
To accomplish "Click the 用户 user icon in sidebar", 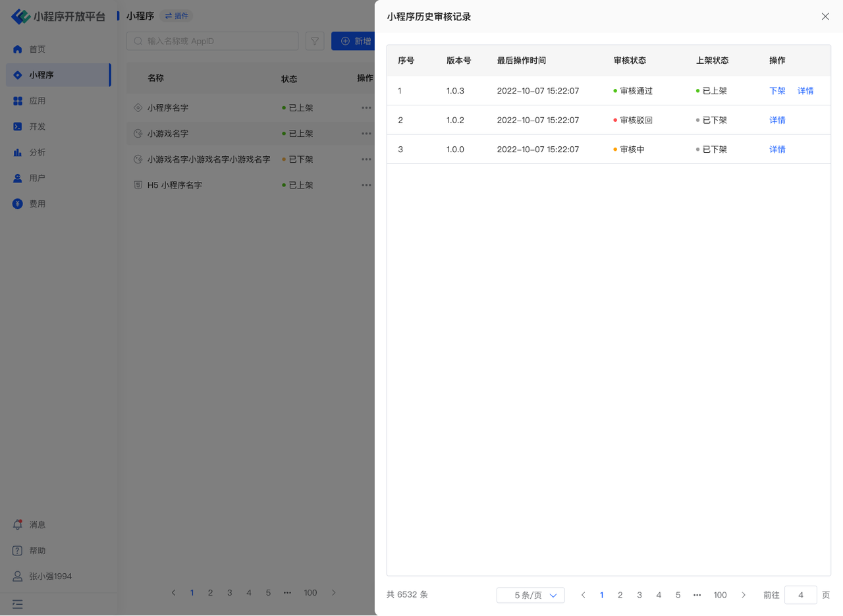I will 18,178.
